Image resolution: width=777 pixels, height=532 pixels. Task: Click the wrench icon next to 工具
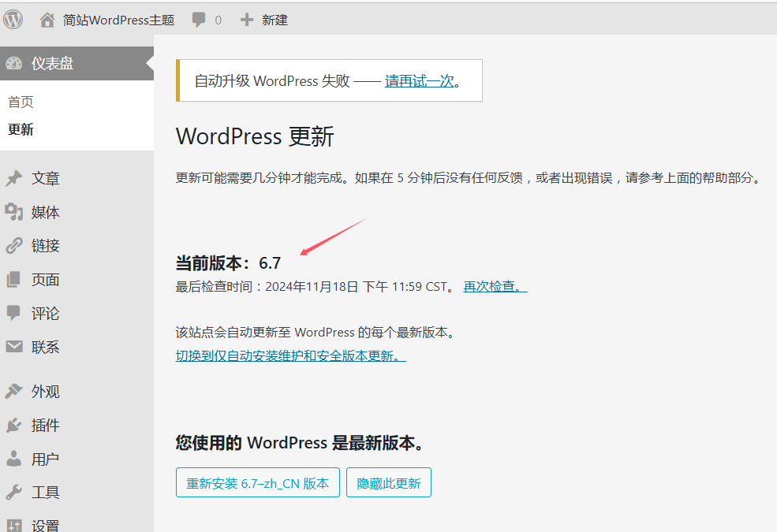pyautogui.click(x=14, y=493)
